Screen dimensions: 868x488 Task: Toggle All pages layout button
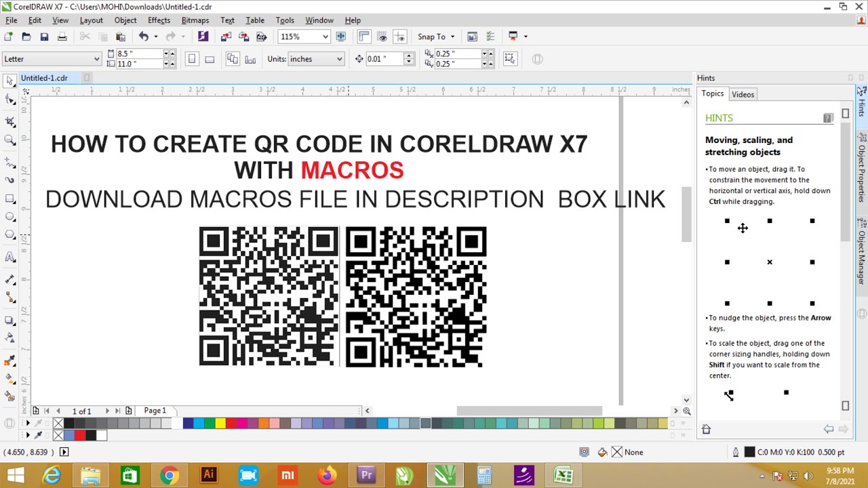click(233, 59)
